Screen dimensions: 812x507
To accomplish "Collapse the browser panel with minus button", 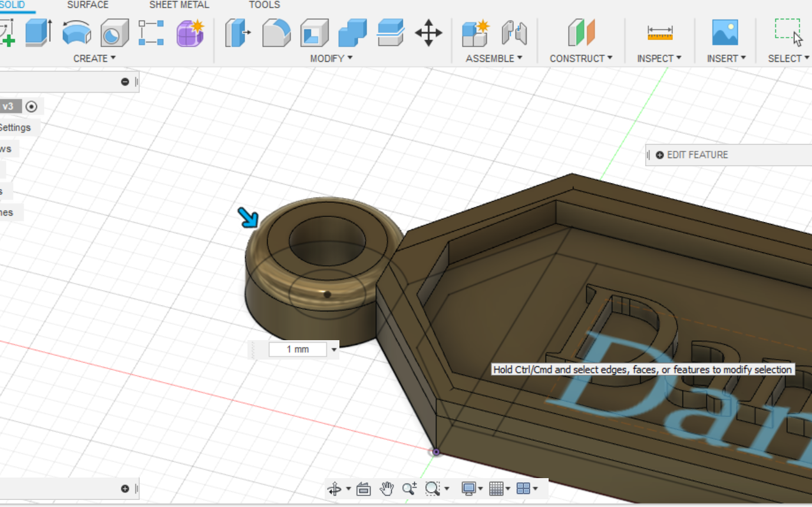I will click(x=125, y=82).
